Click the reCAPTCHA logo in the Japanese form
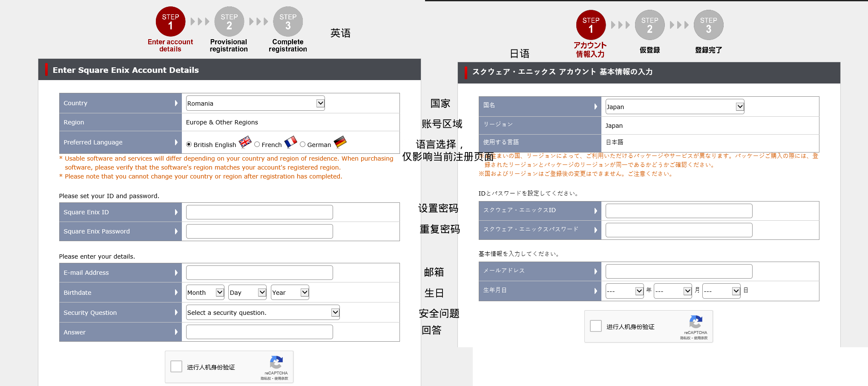This screenshot has width=868, height=386. [696, 322]
